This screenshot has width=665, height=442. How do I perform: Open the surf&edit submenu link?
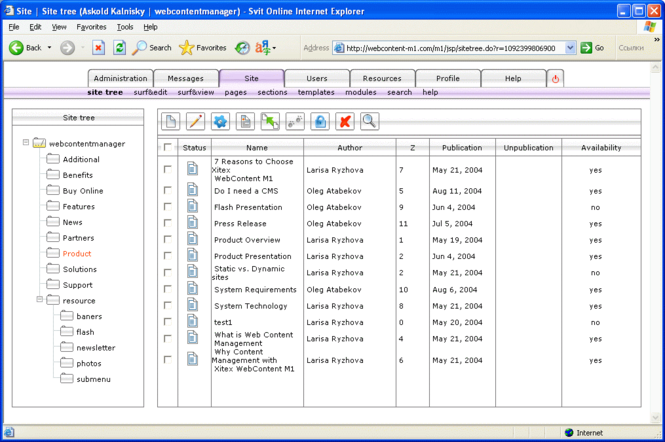[150, 92]
